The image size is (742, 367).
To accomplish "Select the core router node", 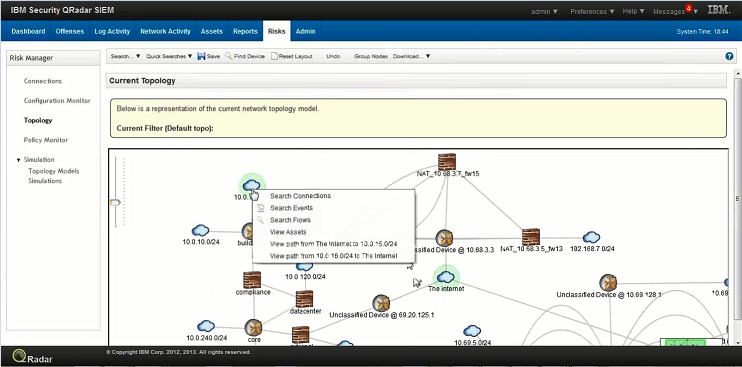I will [254, 327].
